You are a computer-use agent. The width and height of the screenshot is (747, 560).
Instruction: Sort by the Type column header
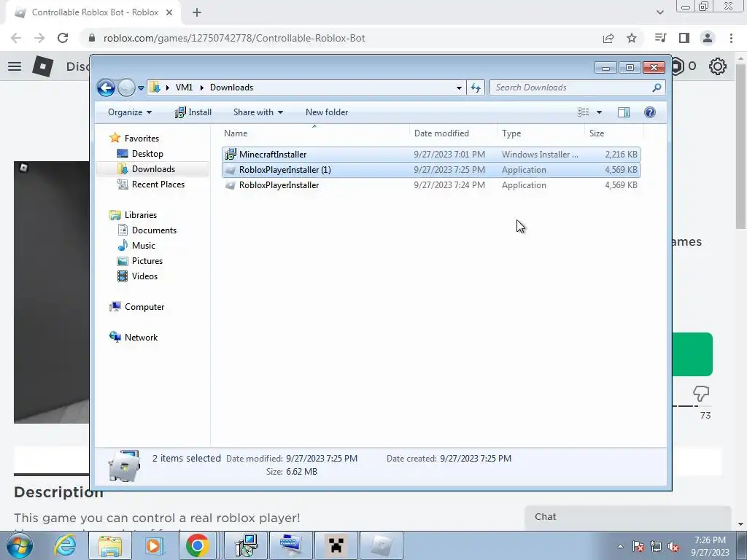[x=511, y=133]
